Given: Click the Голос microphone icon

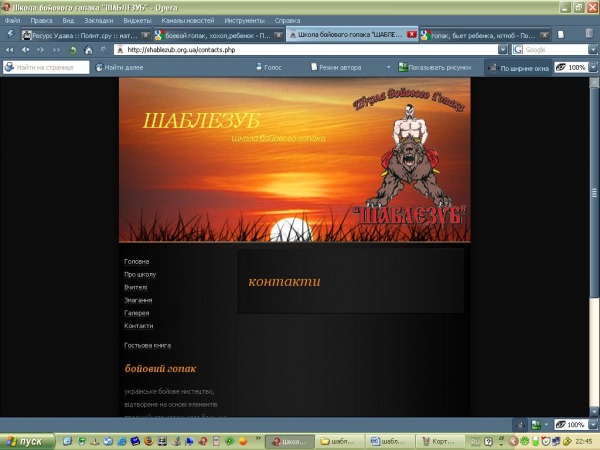Looking at the screenshot, I should [x=258, y=67].
